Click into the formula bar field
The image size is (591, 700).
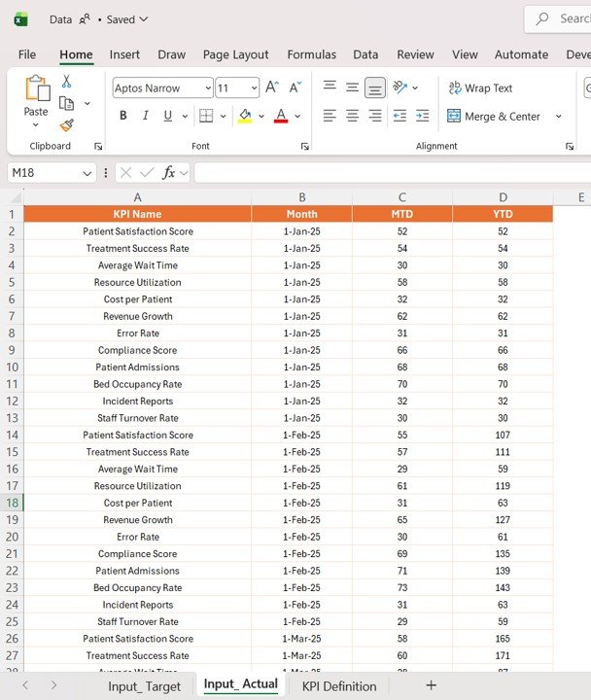[x=393, y=173]
